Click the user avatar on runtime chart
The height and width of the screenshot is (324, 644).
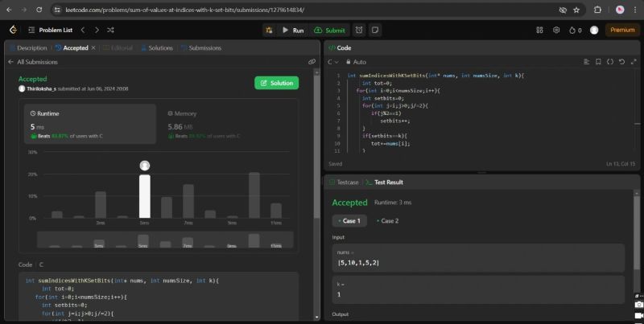click(x=145, y=166)
